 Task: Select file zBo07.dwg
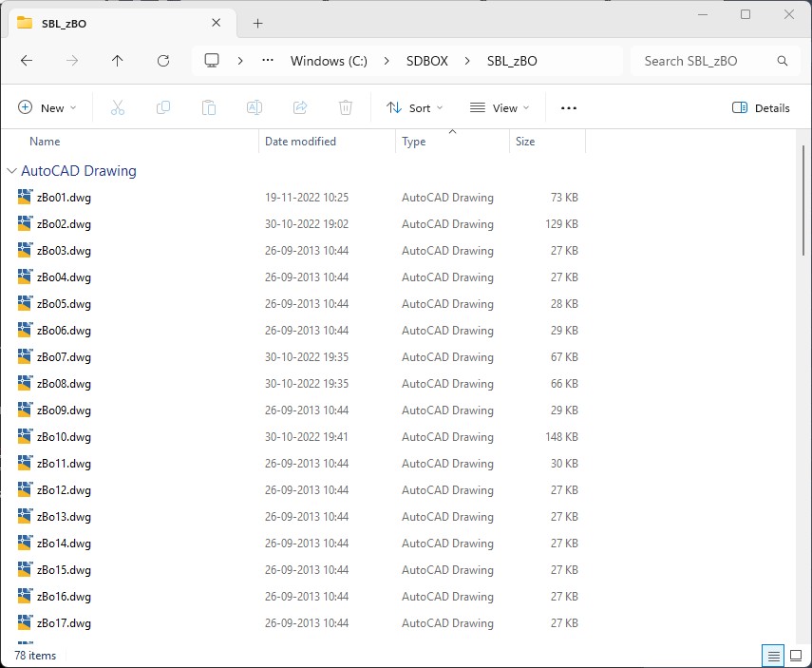pyautogui.click(x=64, y=356)
